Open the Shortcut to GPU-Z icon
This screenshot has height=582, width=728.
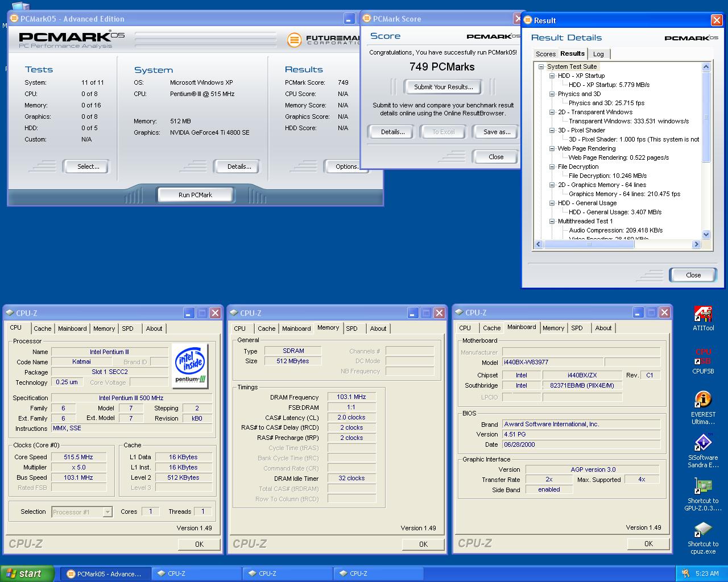pos(703,493)
